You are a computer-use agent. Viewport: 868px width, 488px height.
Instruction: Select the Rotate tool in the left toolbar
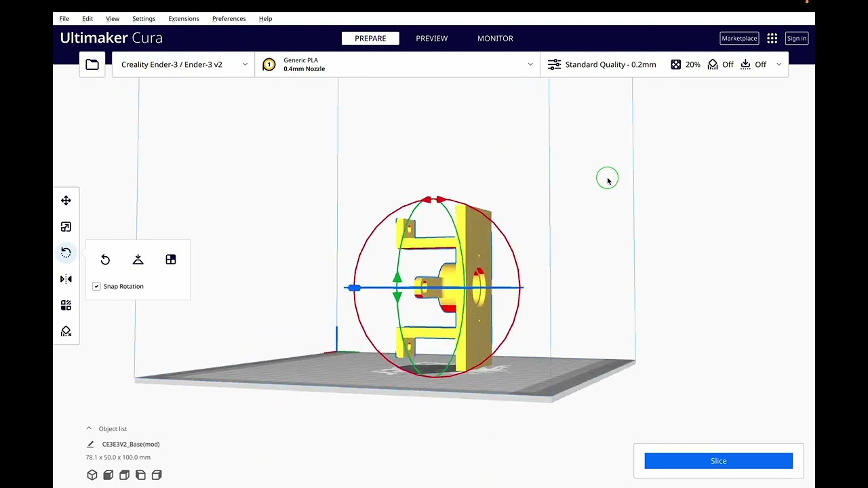point(66,253)
